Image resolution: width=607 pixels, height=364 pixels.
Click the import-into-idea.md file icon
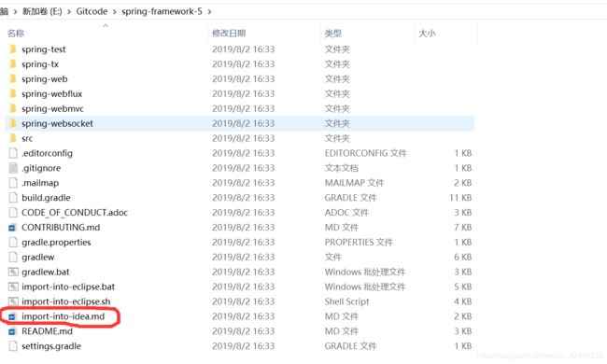12,316
